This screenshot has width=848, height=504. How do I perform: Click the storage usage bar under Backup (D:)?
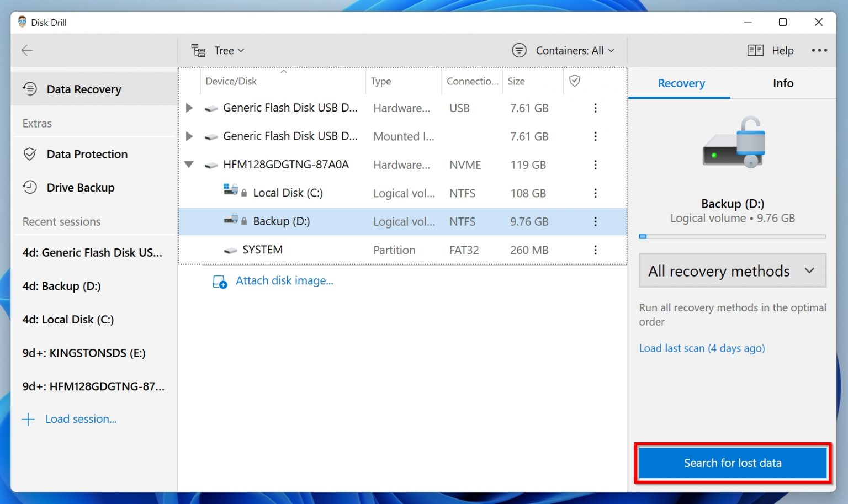click(x=732, y=236)
